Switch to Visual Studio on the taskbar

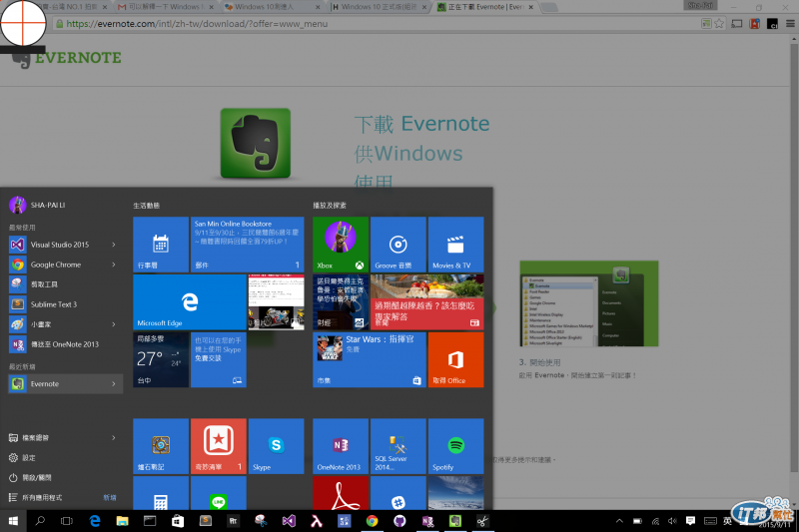click(289, 521)
